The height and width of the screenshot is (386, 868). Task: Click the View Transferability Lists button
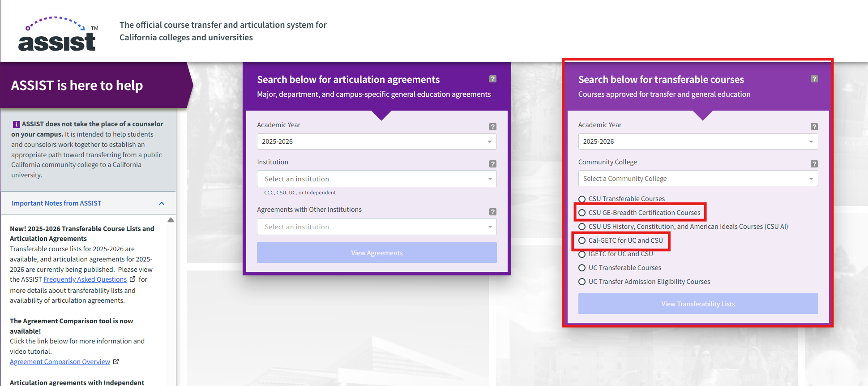pos(697,304)
